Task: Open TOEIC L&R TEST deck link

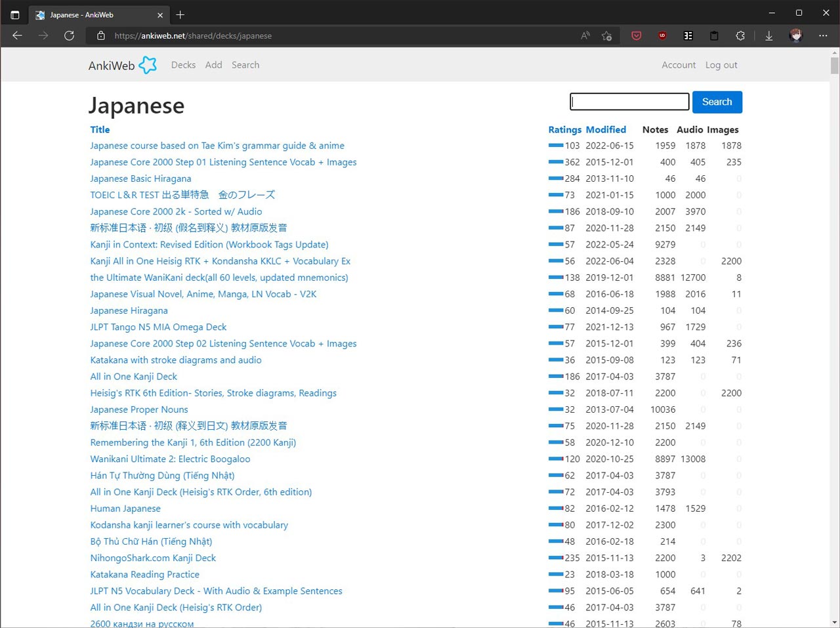Action: pos(182,195)
